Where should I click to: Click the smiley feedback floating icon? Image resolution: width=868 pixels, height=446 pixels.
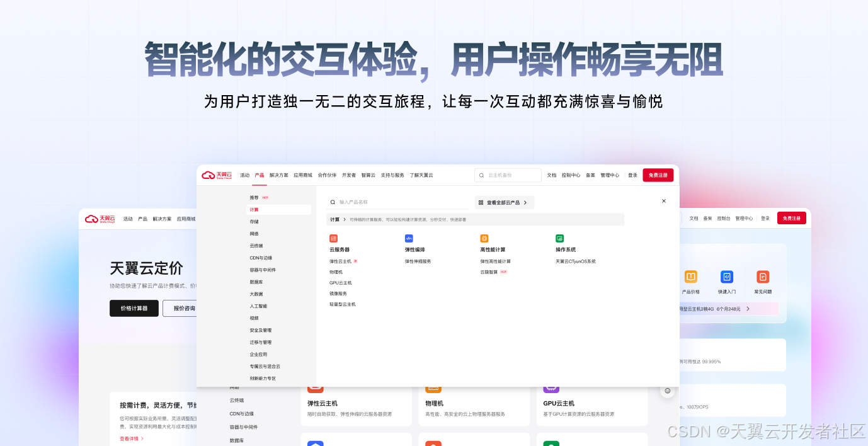point(667,391)
